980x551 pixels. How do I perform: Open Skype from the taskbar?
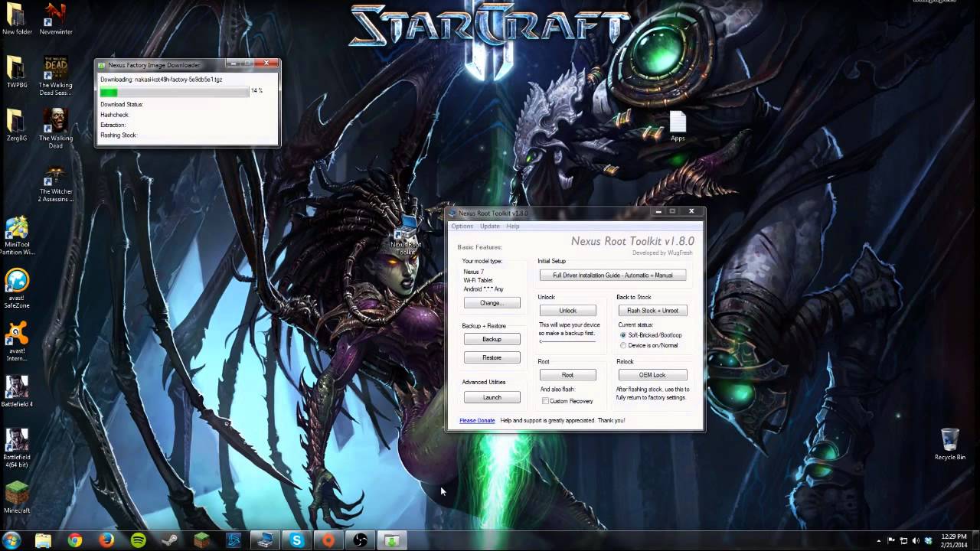coord(296,540)
